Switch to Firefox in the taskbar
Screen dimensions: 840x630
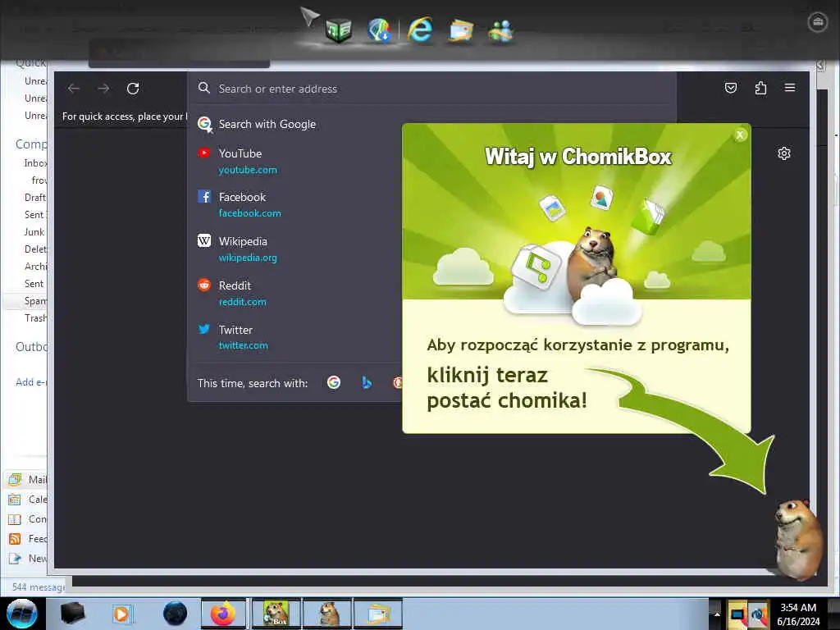[223, 614]
